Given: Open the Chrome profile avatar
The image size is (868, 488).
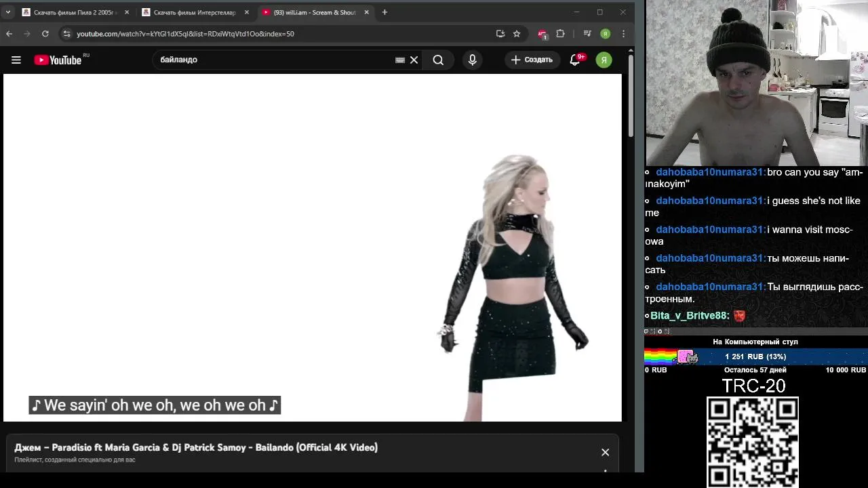Looking at the screenshot, I should point(605,33).
